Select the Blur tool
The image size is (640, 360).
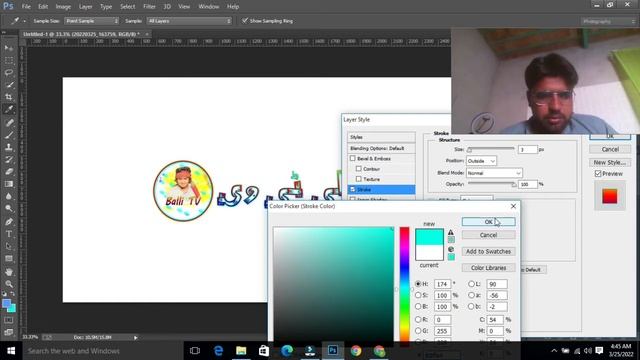[x=9, y=196]
